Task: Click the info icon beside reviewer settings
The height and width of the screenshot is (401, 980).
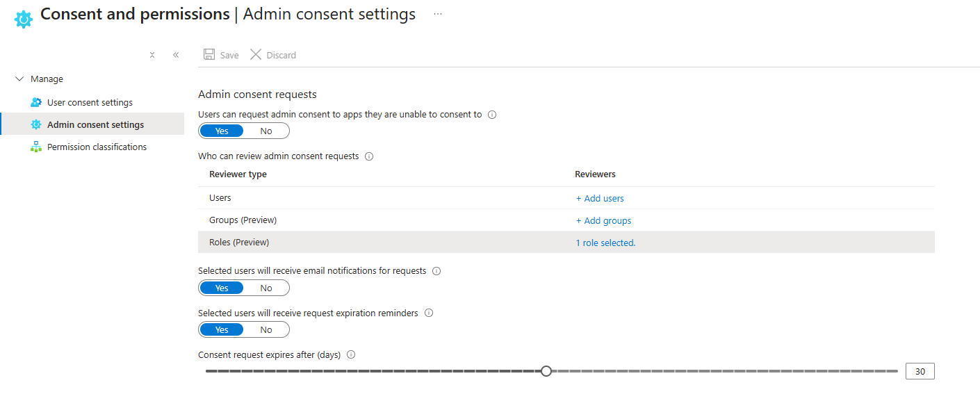Action: point(369,156)
